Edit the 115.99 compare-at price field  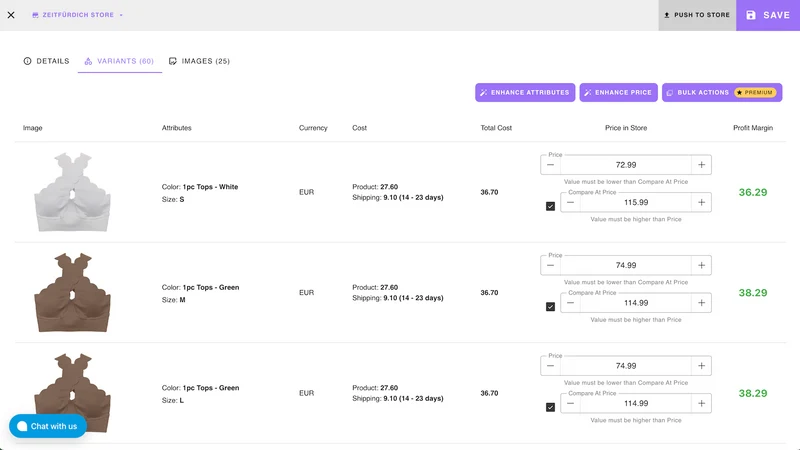pos(636,203)
